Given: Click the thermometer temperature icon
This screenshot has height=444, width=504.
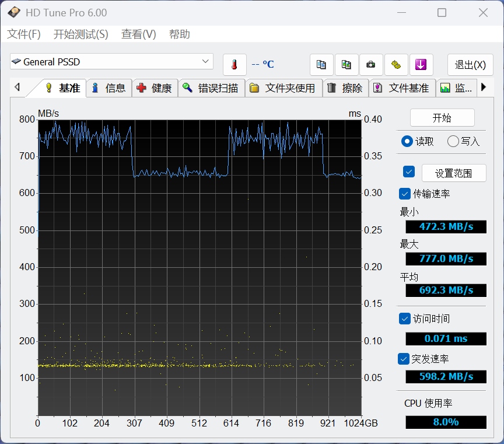Looking at the screenshot, I should (x=235, y=65).
